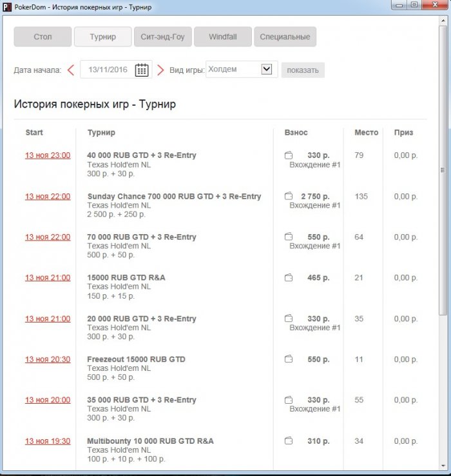
Task: Open 13 ноя 22:00 link for 70 000 RUB GTD
Action: click(48, 237)
